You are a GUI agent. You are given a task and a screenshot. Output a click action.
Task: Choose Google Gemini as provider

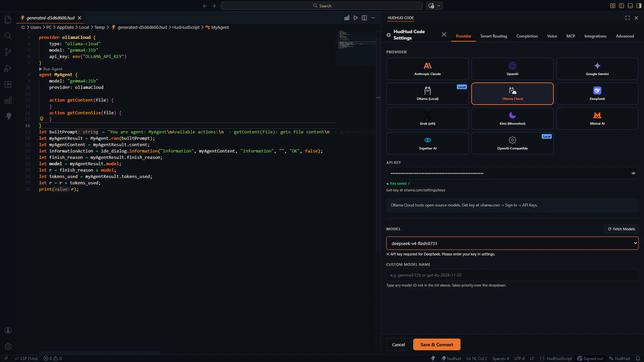click(x=597, y=69)
